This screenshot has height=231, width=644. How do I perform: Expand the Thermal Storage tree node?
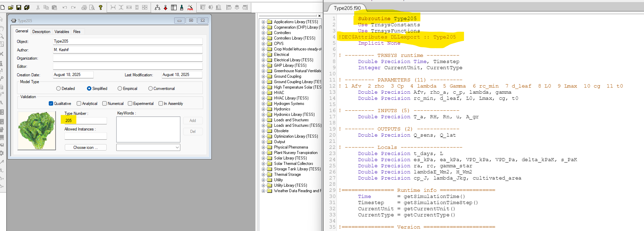(x=263, y=174)
